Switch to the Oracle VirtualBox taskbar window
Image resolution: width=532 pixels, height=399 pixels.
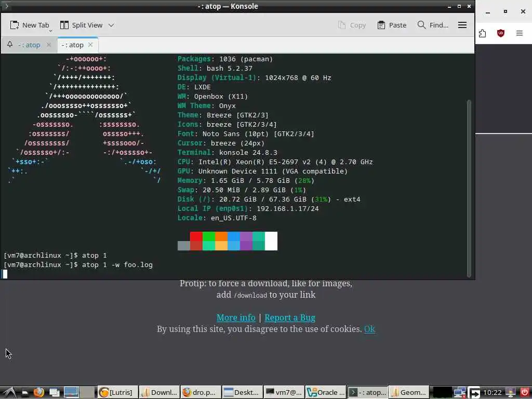click(x=326, y=393)
